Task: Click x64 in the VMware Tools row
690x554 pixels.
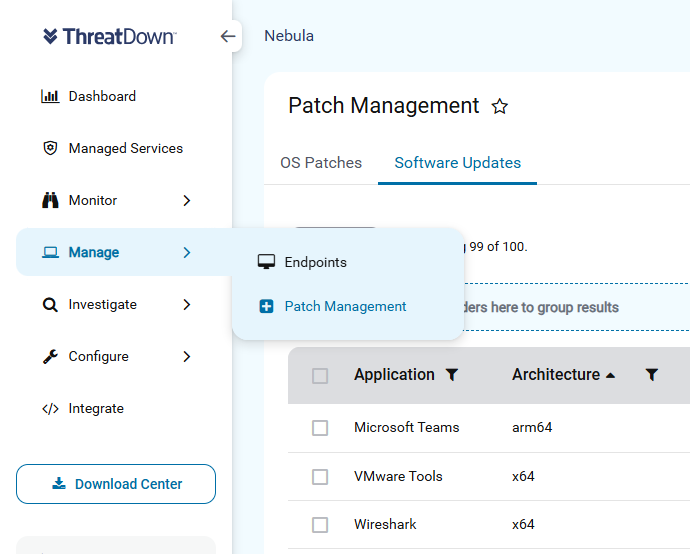Action: point(523,476)
